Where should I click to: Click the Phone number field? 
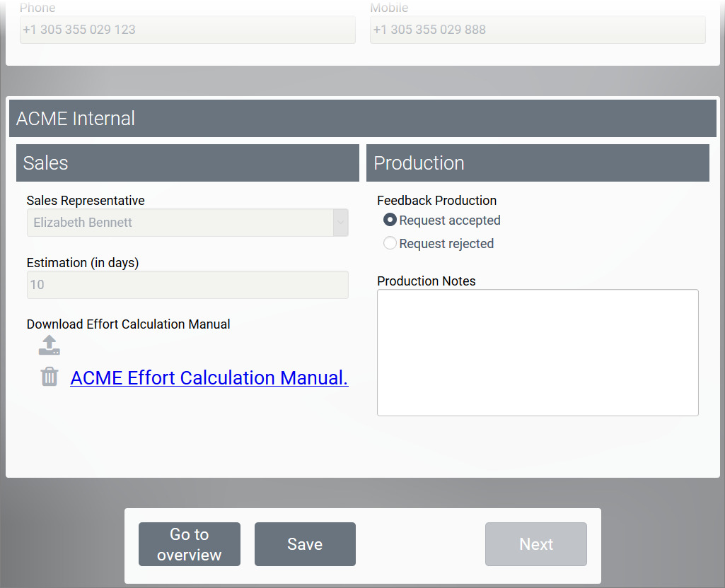(187, 30)
